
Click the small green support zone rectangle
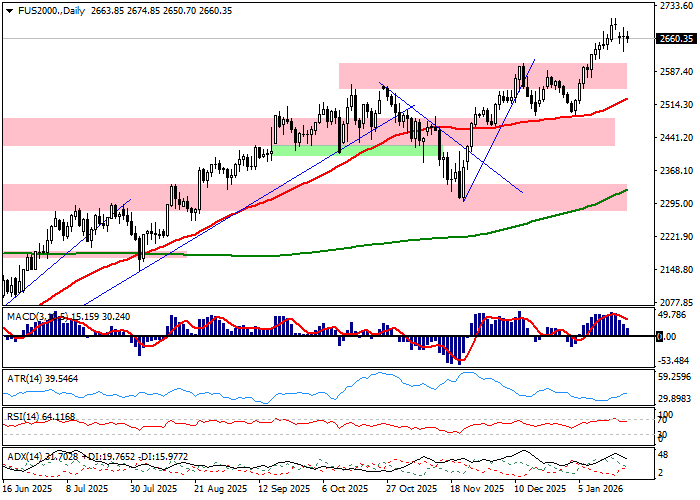coord(340,150)
